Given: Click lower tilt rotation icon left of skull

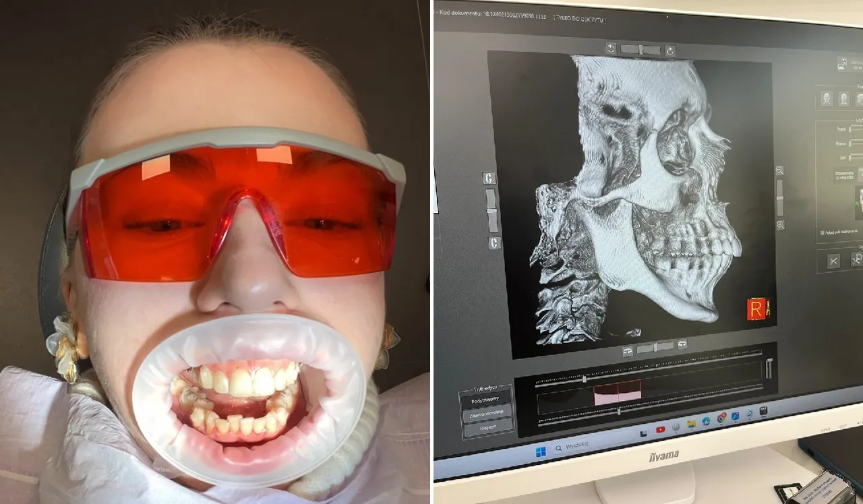Looking at the screenshot, I should coord(494,243).
